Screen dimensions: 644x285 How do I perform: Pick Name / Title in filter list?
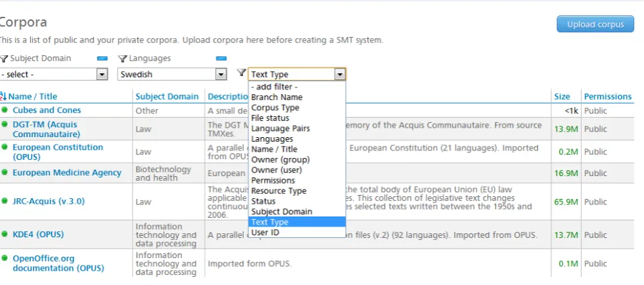click(x=297, y=149)
